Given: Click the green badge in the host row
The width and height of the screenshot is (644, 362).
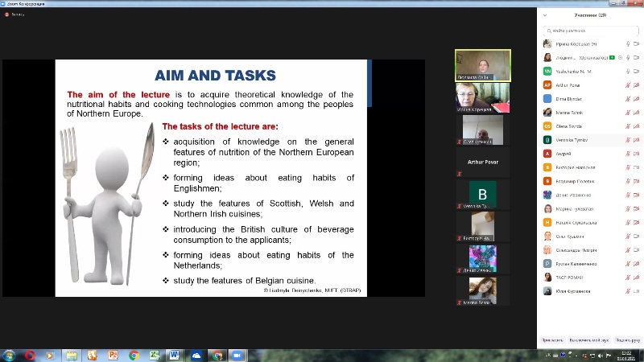Looking at the screenshot, I should (613, 57).
